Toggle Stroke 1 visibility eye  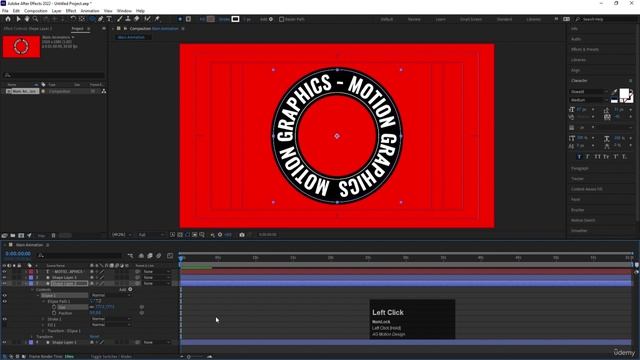4,319
